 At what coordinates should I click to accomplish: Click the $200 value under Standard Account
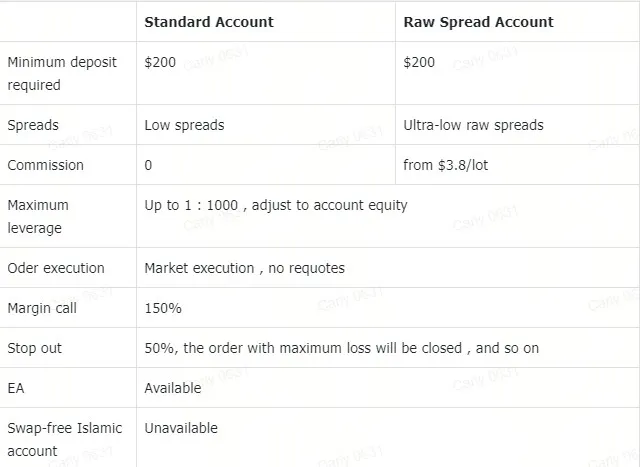point(160,62)
